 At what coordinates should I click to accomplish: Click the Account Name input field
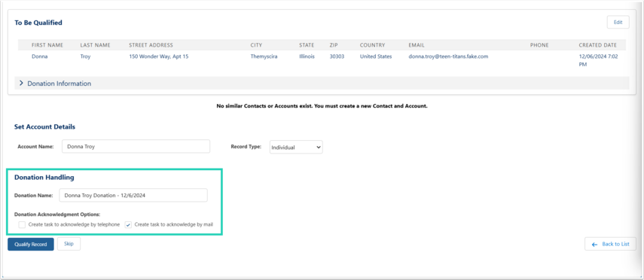tap(136, 146)
